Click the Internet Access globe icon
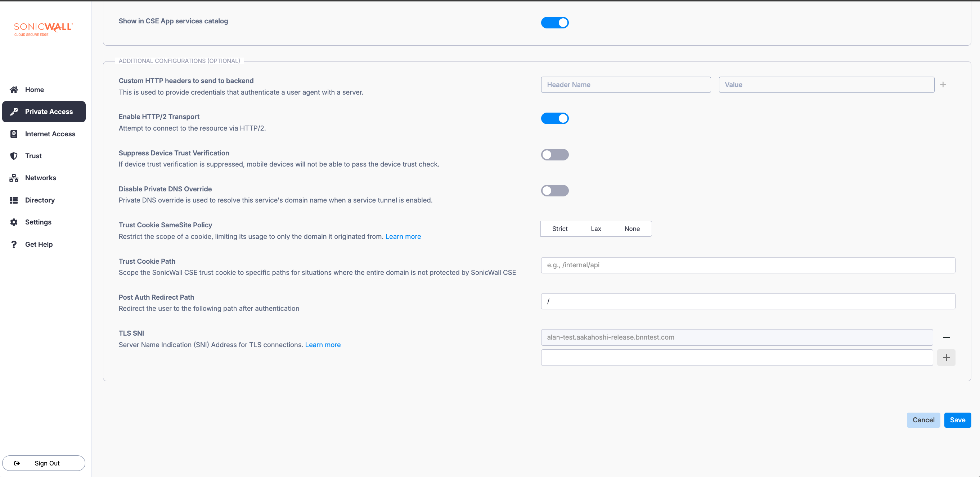This screenshot has height=477, width=980. 14,134
